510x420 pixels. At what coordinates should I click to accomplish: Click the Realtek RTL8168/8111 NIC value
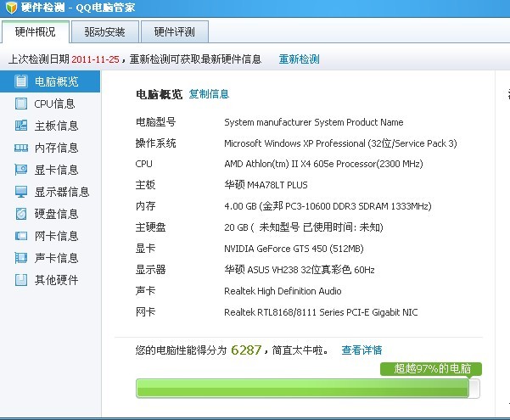tap(321, 312)
